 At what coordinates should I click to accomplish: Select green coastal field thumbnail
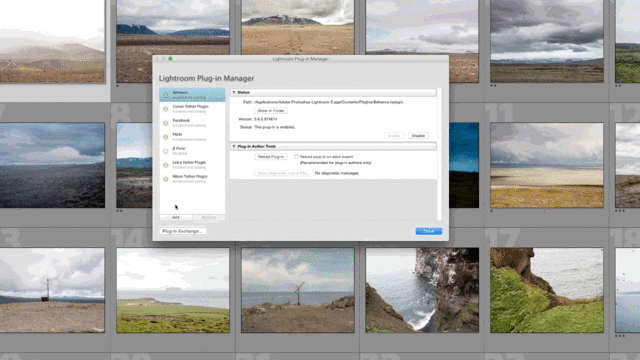click(x=173, y=290)
